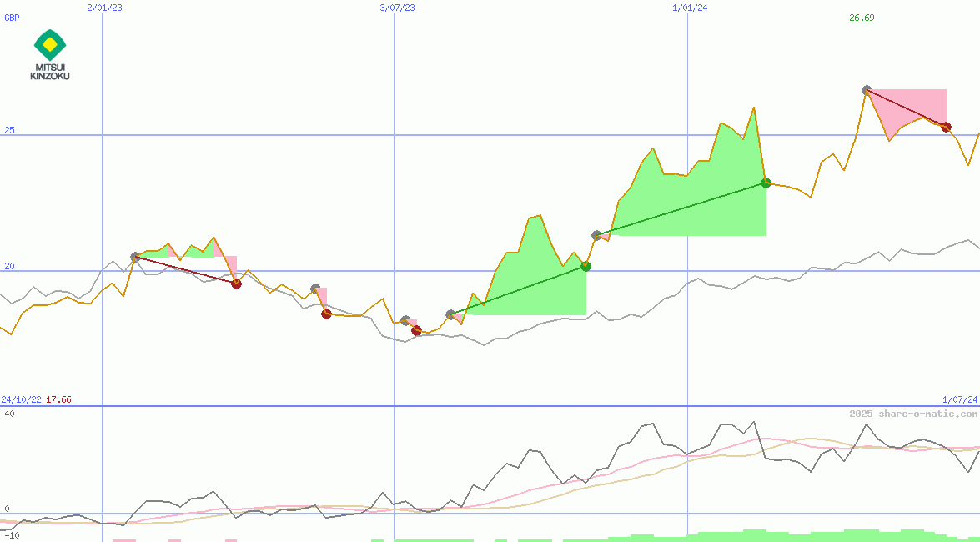Click the red 17.66 starting price label
Image resolution: width=980 pixels, height=542 pixels.
coord(58,399)
